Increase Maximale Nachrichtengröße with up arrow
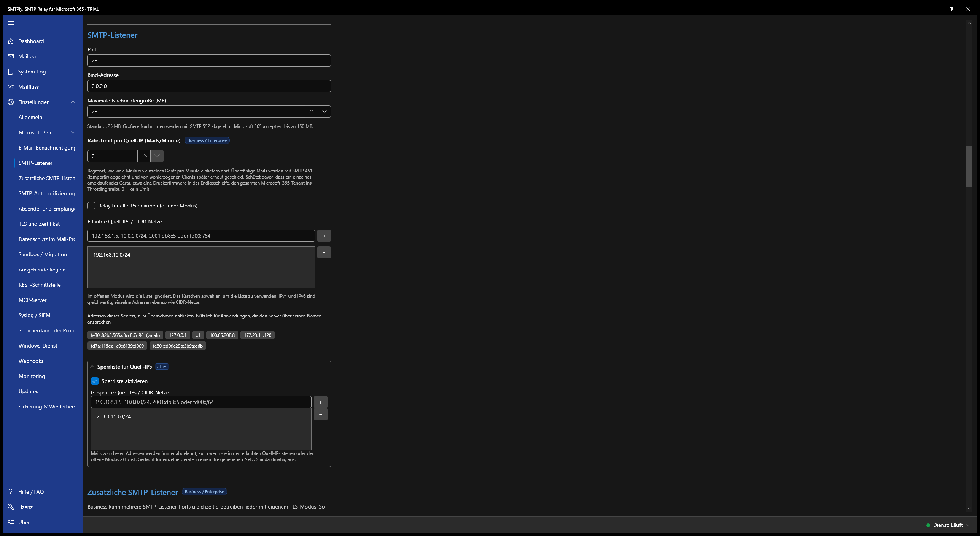 click(311, 112)
